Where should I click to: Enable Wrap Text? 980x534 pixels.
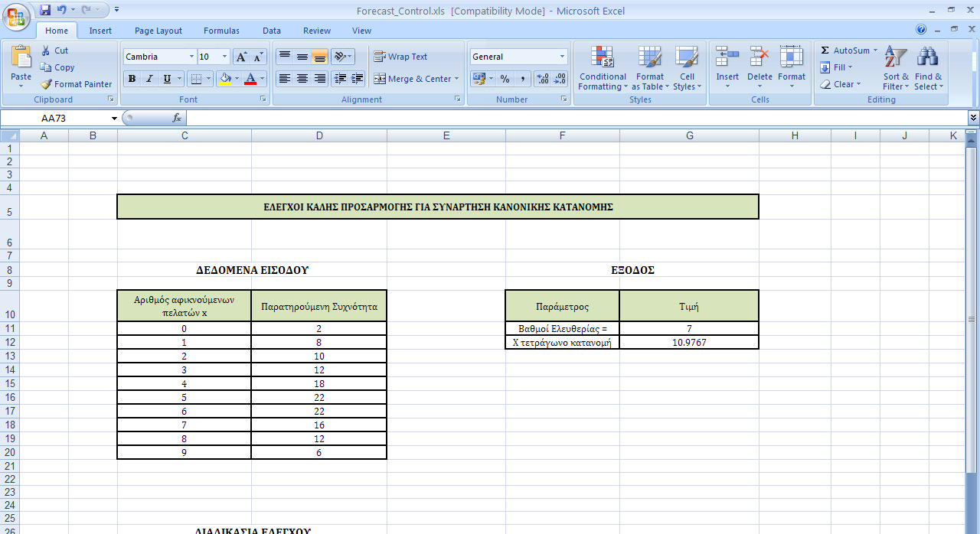coord(400,57)
